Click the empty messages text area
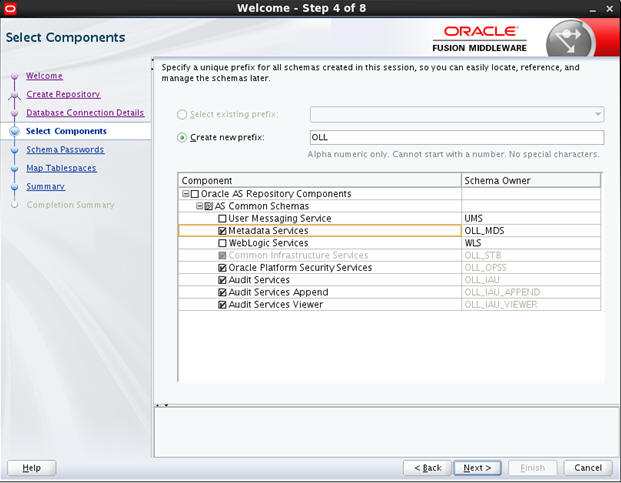The height and width of the screenshot is (483, 621). pos(386,432)
